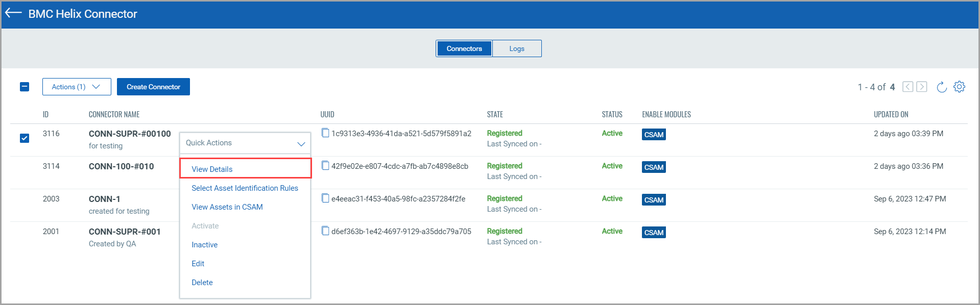This screenshot has width=980, height=305.
Task: Choose View Details from Quick Actions
Action: tap(212, 169)
